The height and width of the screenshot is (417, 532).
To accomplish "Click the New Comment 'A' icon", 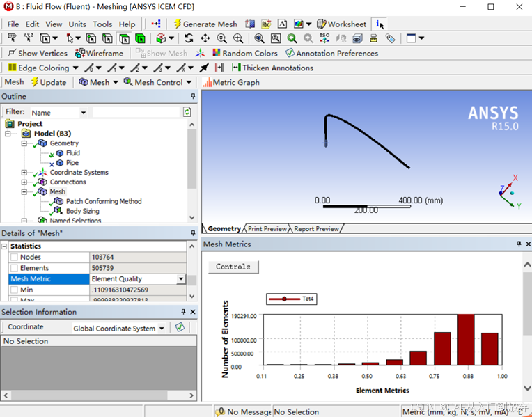I will (282, 24).
